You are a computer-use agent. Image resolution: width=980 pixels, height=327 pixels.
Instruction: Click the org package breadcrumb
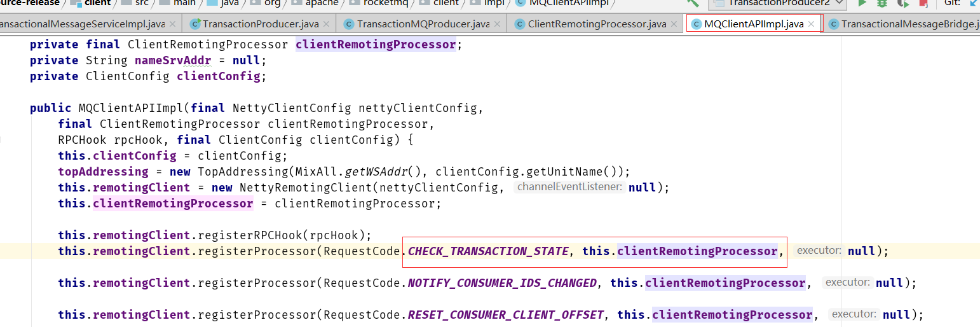click(x=266, y=3)
